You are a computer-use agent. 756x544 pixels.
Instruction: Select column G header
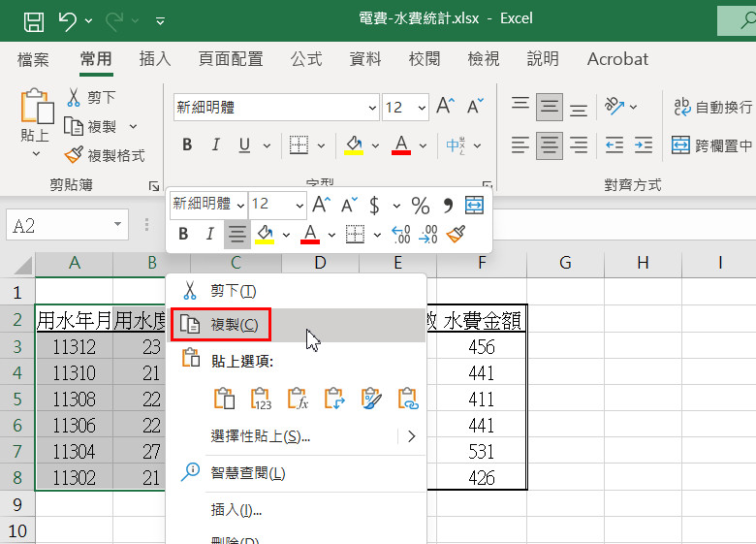[565, 263]
